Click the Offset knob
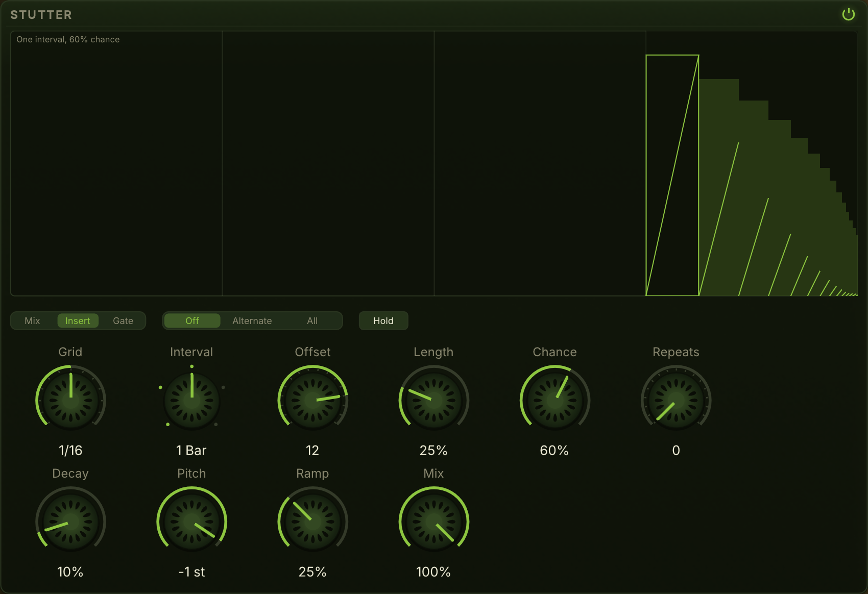 coord(312,400)
